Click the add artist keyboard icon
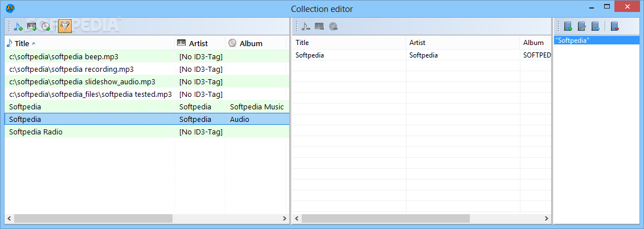The width and height of the screenshot is (644, 229). 32,27
